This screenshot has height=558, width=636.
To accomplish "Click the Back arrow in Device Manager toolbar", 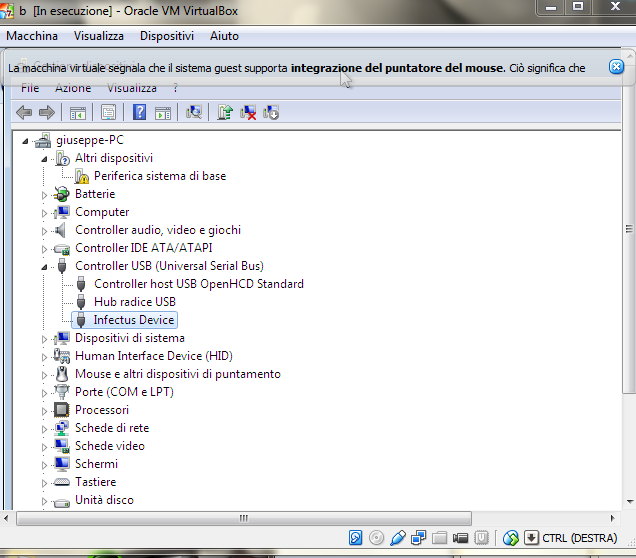I will coord(24,112).
